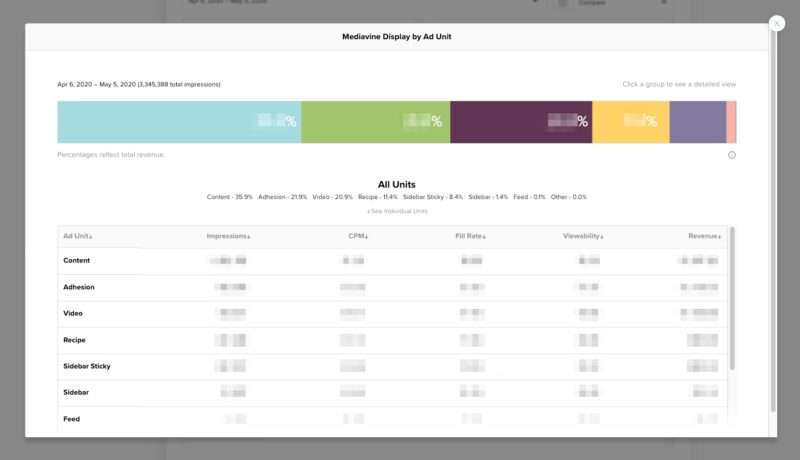Select the pink Sidebar bar segment

(731, 122)
